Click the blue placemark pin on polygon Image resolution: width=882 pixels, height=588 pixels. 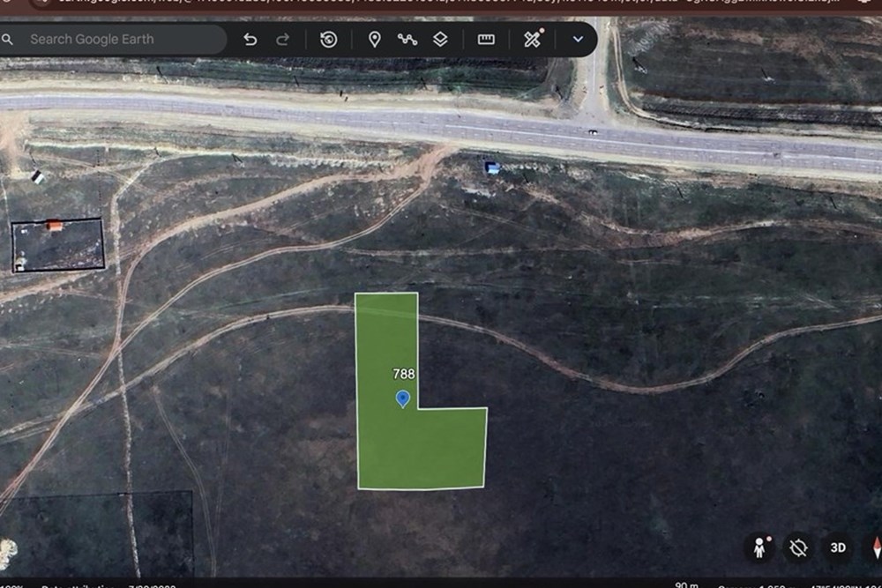click(403, 399)
